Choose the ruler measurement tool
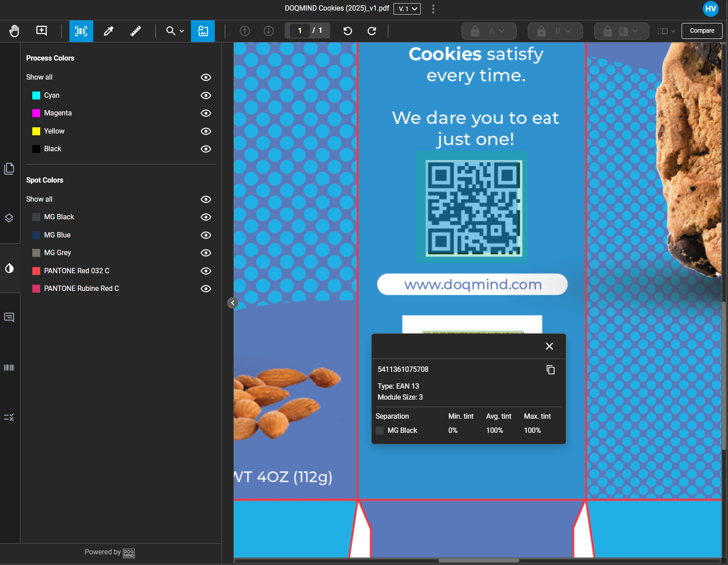This screenshot has width=728, height=565. coord(136,31)
